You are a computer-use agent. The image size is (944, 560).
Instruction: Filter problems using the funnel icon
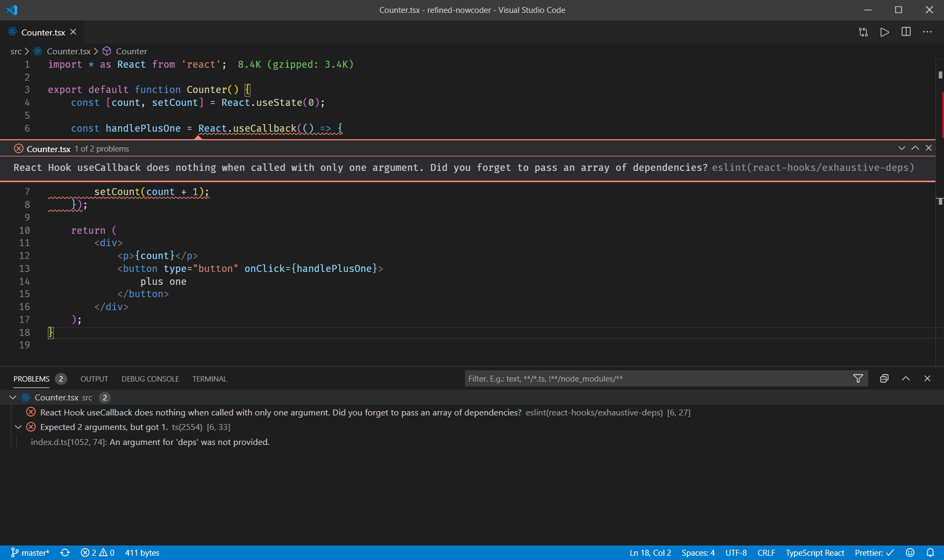[858, 378]
